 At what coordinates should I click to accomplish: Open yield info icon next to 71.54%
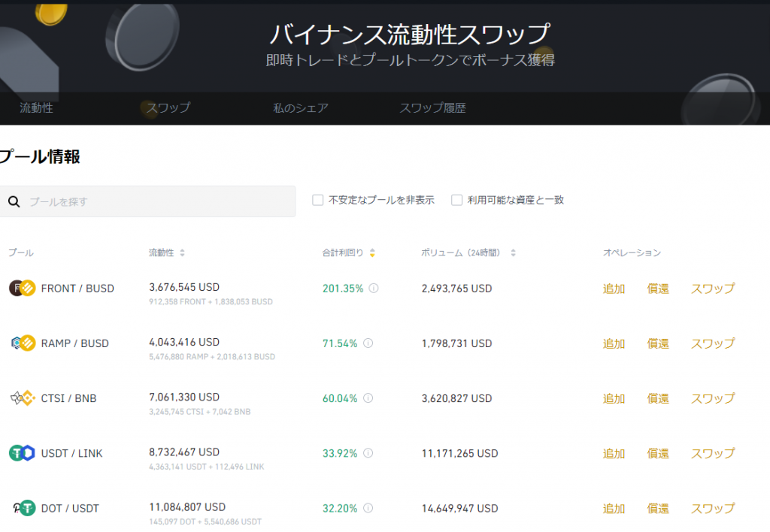tap(368, 343)
